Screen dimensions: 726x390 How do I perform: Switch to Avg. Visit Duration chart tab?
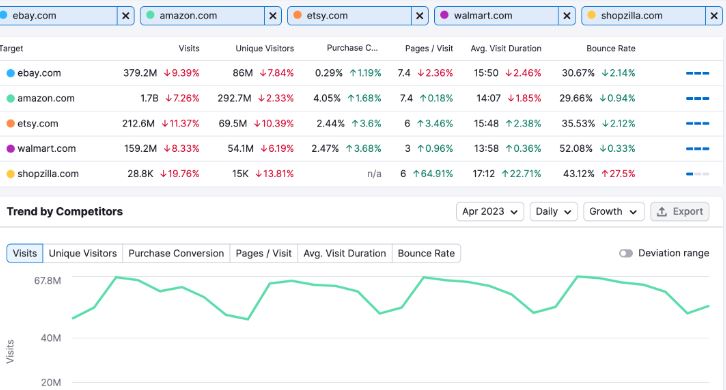(x=345, y=253)
